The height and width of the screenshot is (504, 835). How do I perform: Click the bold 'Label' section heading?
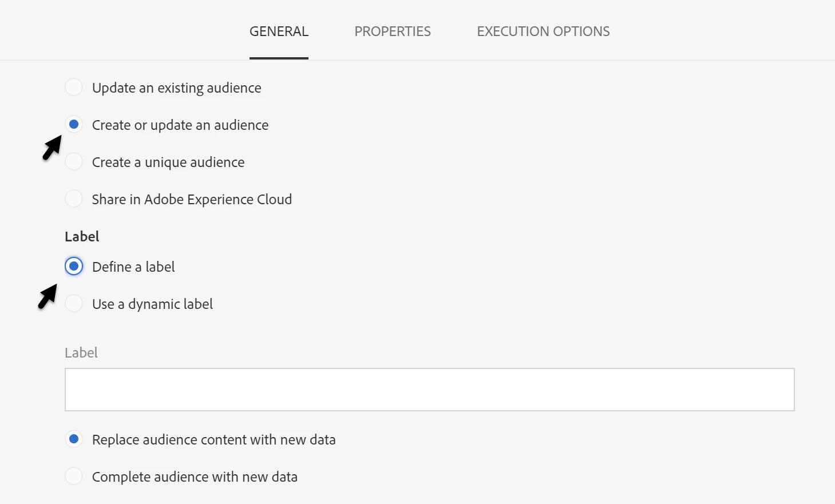[x=82, y=237]
